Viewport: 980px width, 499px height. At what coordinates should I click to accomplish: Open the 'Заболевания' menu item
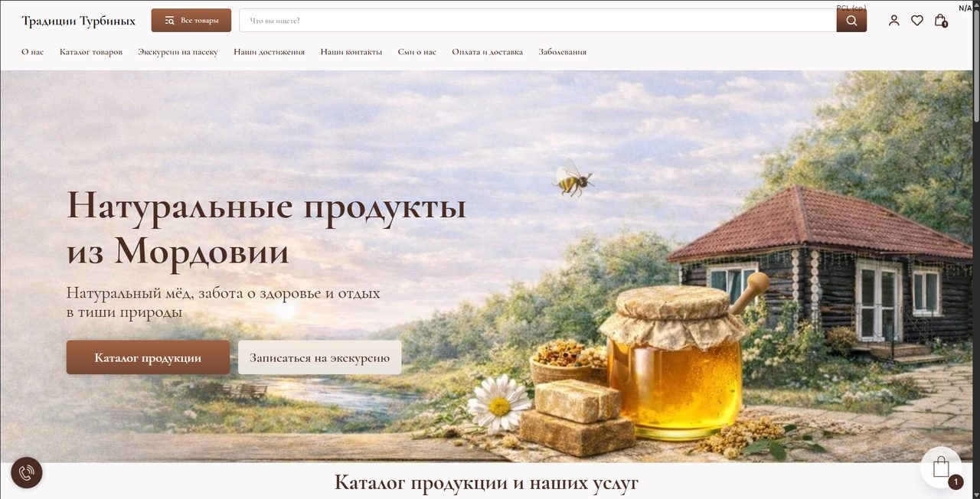coord(563,52)
